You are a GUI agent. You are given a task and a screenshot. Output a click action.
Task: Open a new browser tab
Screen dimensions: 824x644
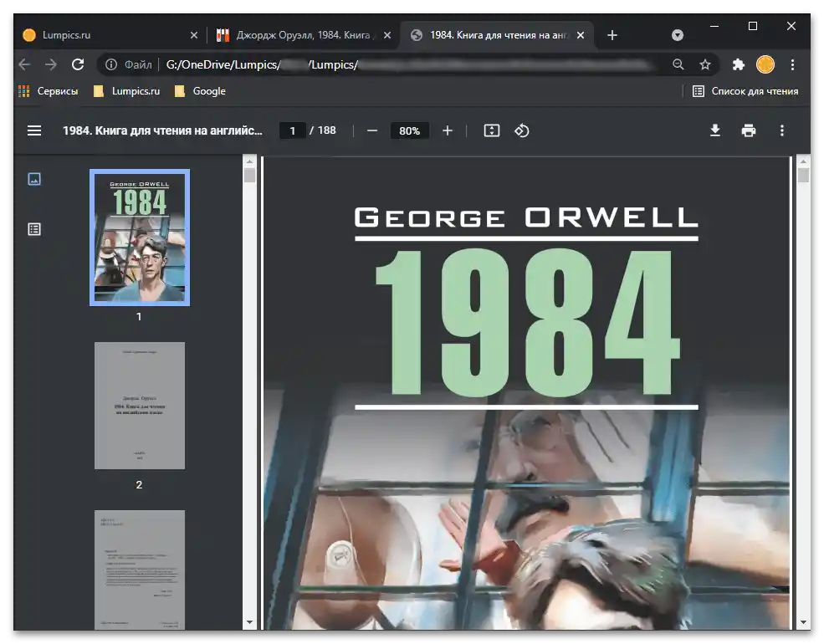pos(612,35)
